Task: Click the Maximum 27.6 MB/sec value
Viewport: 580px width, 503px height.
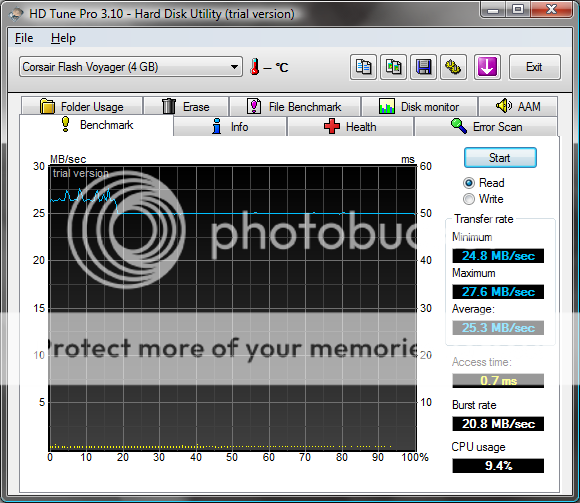Action: point(498,291)
